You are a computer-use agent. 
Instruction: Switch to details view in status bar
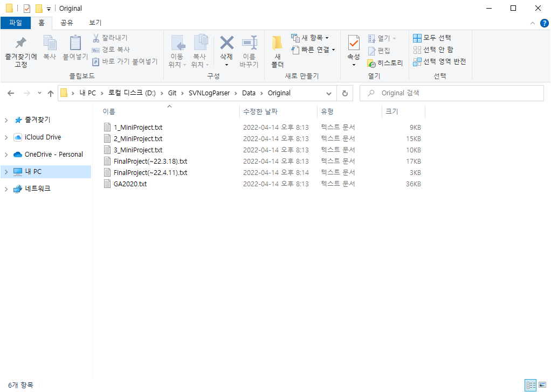coord(531,385)
